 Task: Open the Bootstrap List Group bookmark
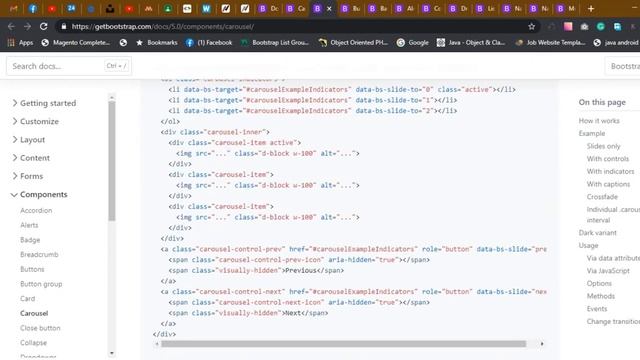point(274,42)
